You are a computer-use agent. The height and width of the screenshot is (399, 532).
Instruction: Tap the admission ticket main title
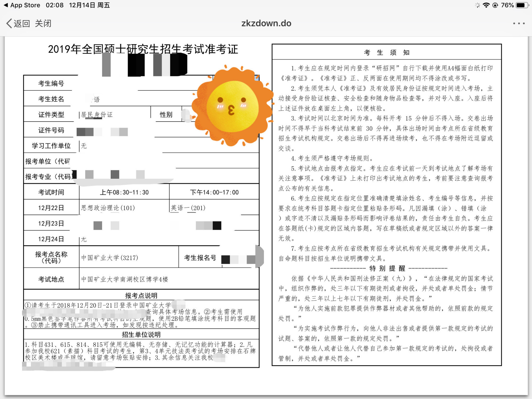click(x=143, y=49)
